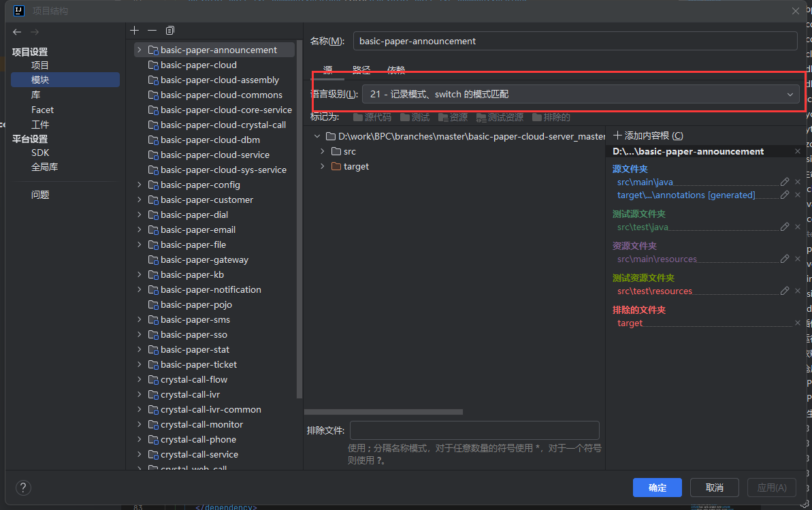Image resolution: width=812 pixels, height=510 pixels.
Task: Click edit pencil for src\main\resources
Action: coord(785,259)
